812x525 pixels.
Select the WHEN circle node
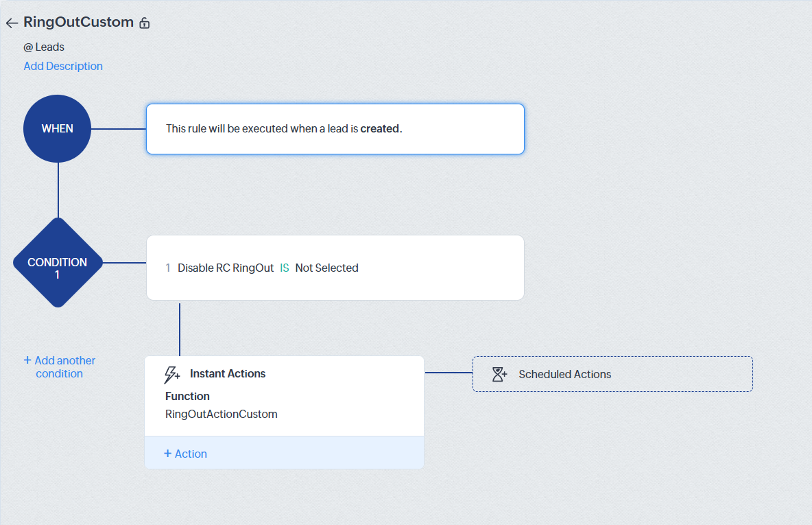click(x=58, y=128)
